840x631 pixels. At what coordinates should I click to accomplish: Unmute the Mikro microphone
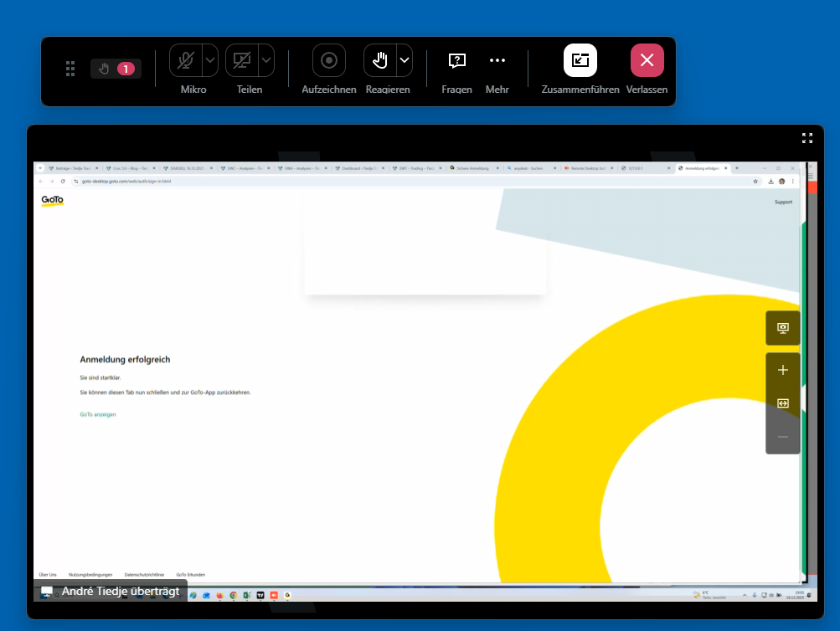[185, 60]
